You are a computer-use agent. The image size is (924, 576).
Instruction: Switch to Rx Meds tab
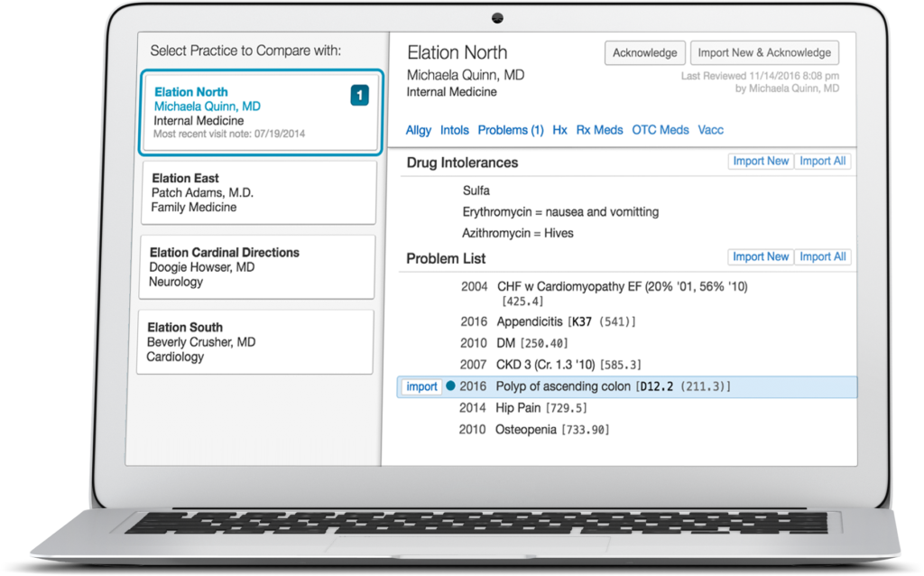tap(599, 130)
